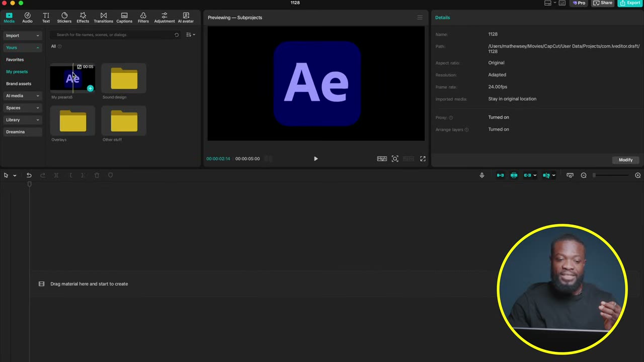Click the Export button

630,3
